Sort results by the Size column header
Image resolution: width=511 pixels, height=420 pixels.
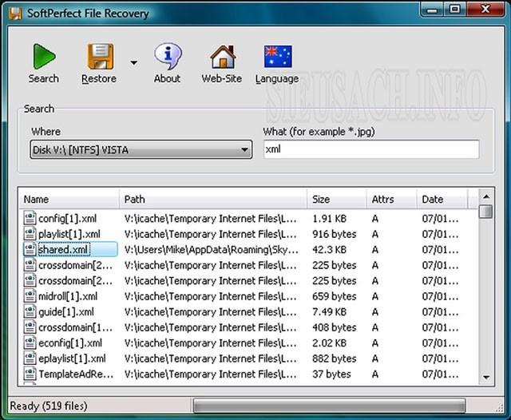tap(337, 199)
